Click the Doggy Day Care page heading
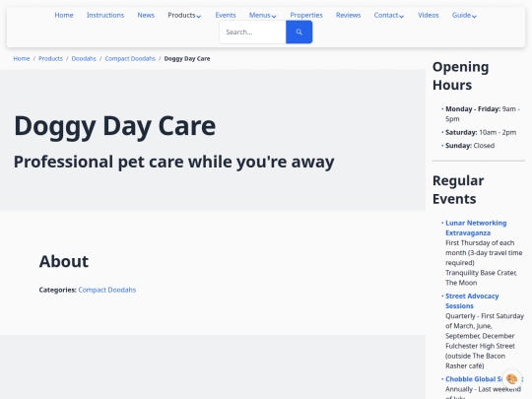This screenshot has height=399, width=532. pos(114,126)
